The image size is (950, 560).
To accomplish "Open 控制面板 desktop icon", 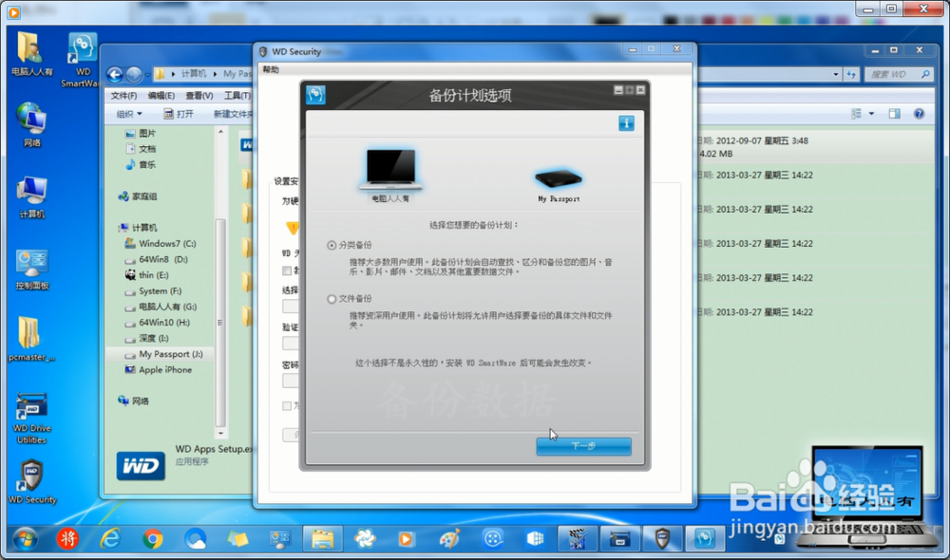I will tap(31, 270).
